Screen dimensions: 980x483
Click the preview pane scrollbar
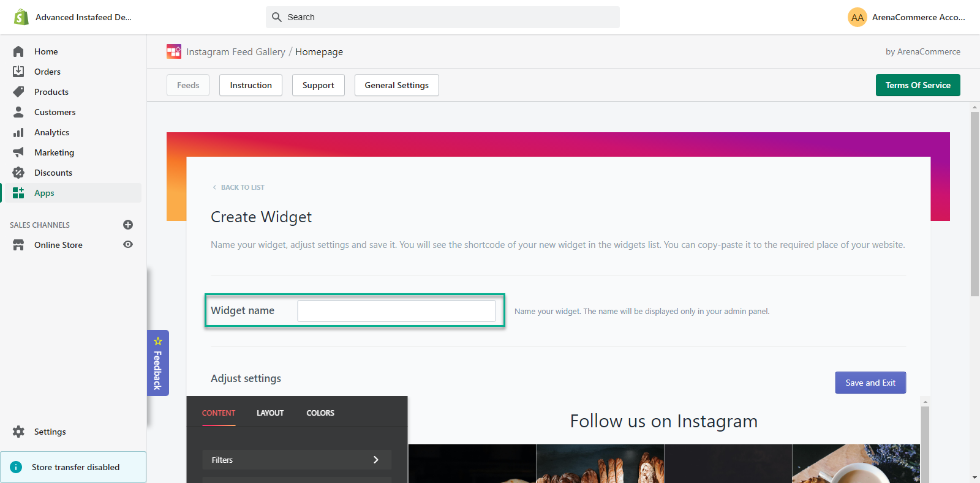click(x=925, y=444)
